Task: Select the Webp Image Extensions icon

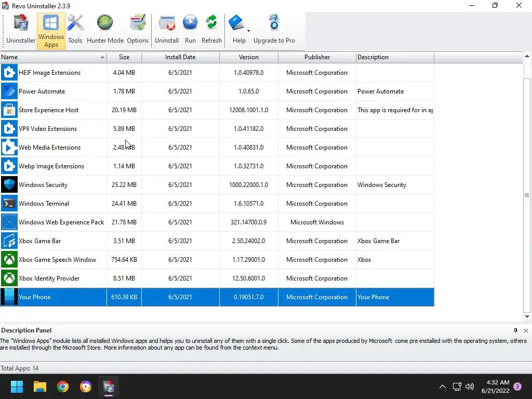Action: 9,166
